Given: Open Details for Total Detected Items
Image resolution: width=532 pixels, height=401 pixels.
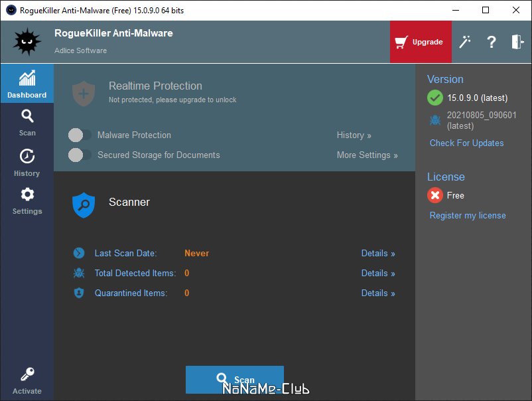Looking at the screenshot, I should coord(378,274).
